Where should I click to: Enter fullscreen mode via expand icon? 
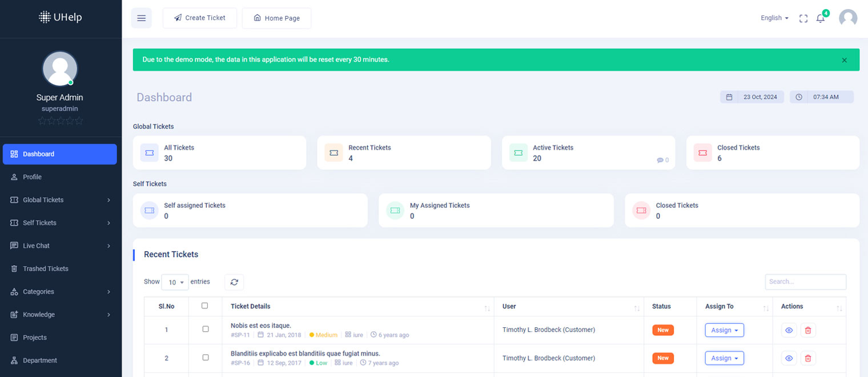[x=803, y=18]
